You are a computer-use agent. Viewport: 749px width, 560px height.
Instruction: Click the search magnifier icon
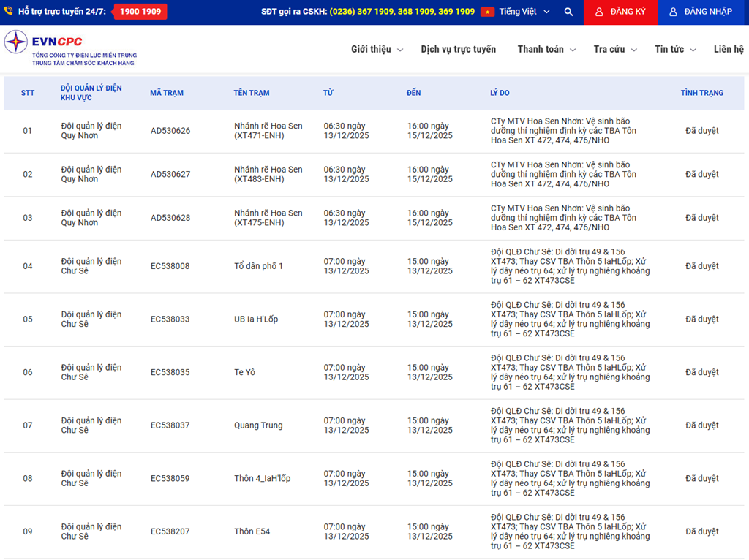click(569, 12)
